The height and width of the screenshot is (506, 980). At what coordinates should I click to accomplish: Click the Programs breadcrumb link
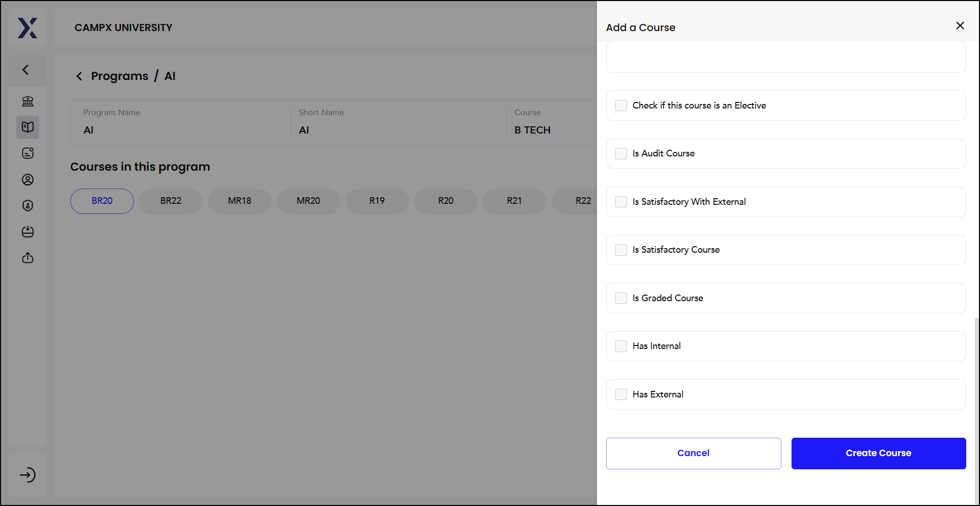click(120, 76)
